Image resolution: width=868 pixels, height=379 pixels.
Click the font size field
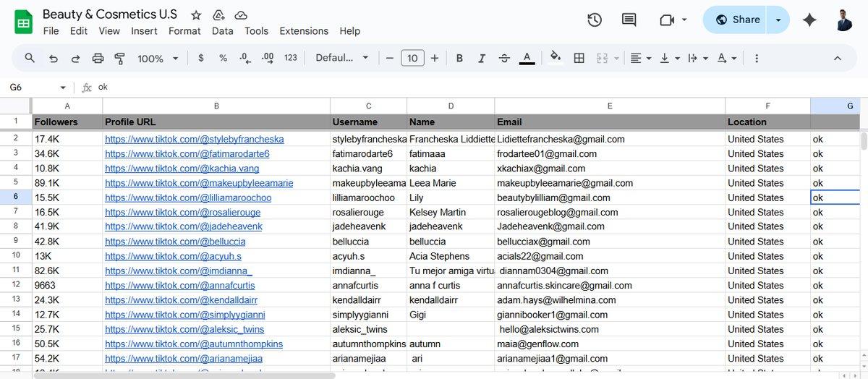[x=412, y=58]
